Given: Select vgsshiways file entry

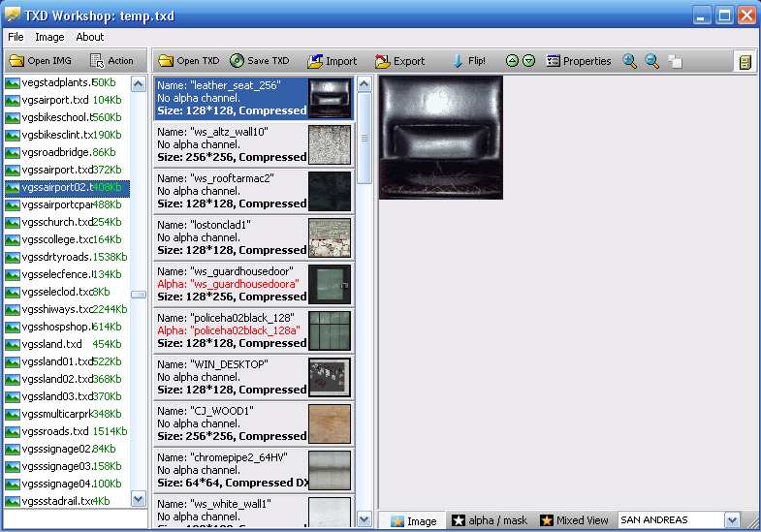Looking at the screenshot, I should [67, 309].
